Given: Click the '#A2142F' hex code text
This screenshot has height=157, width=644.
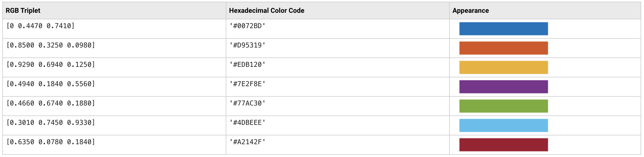Looking at the screenshot, I should [x=247, y=142].
